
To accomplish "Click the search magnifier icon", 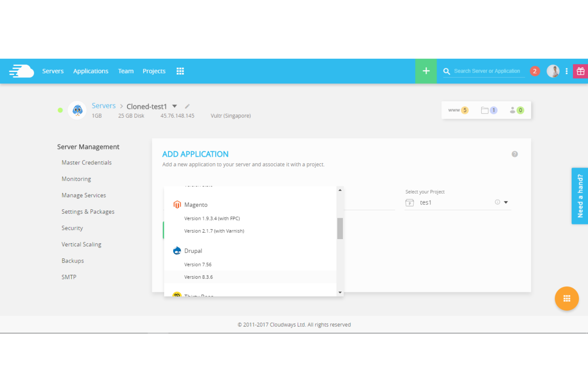I will (447, 71).
